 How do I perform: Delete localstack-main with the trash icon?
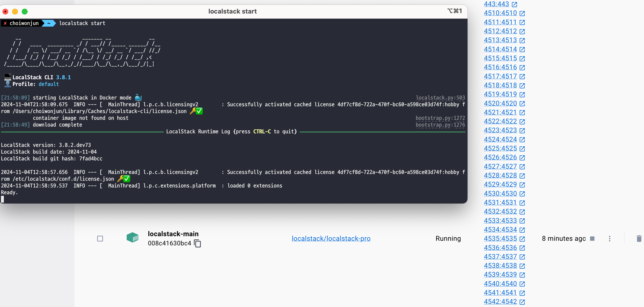[x=639, y=239]
